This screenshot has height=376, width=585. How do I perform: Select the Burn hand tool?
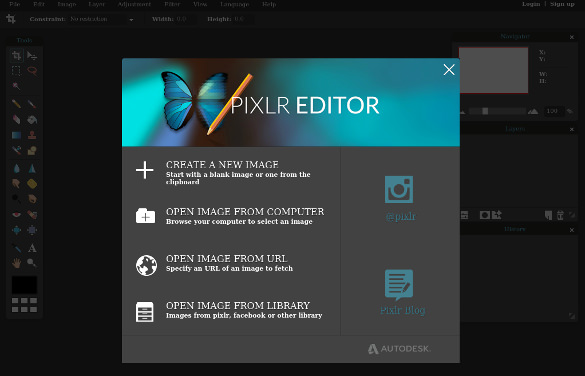(32, 198)
